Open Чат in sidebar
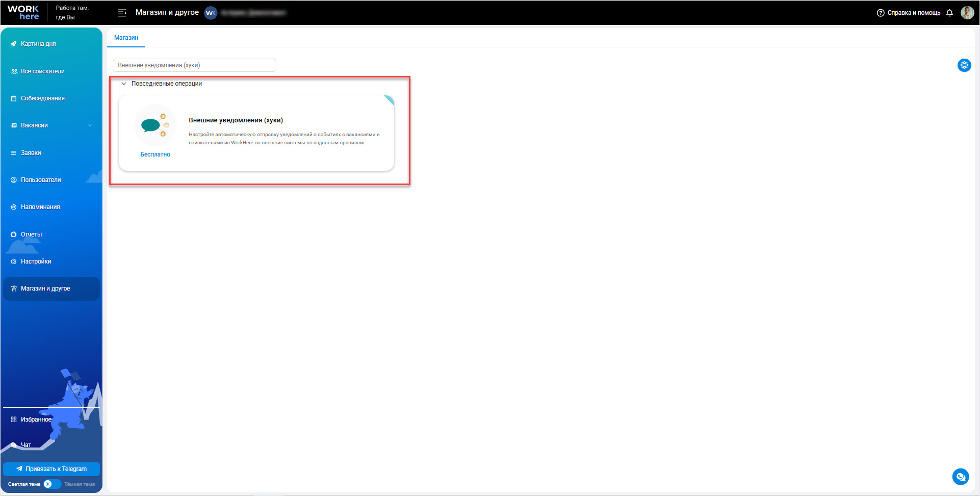This screenshot has height=496, width=980. pyautogui.click(x=25, y=445)
